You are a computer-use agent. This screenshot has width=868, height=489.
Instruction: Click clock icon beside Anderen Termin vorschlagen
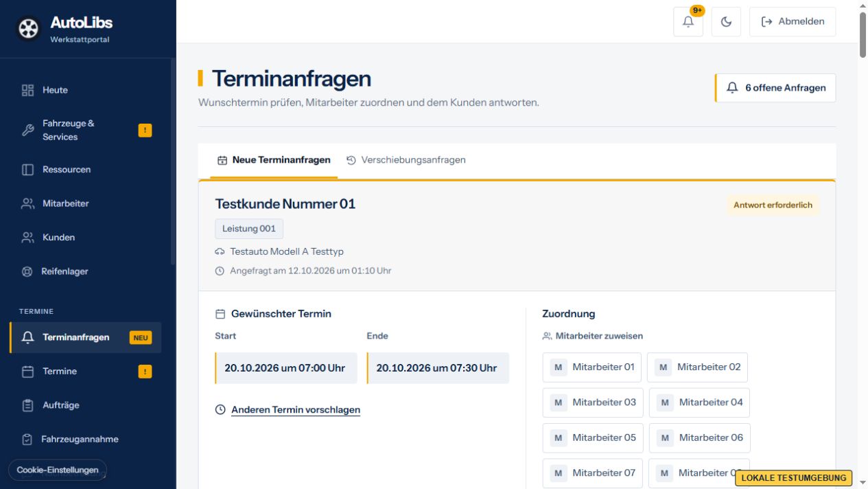(x=220, y=410)
